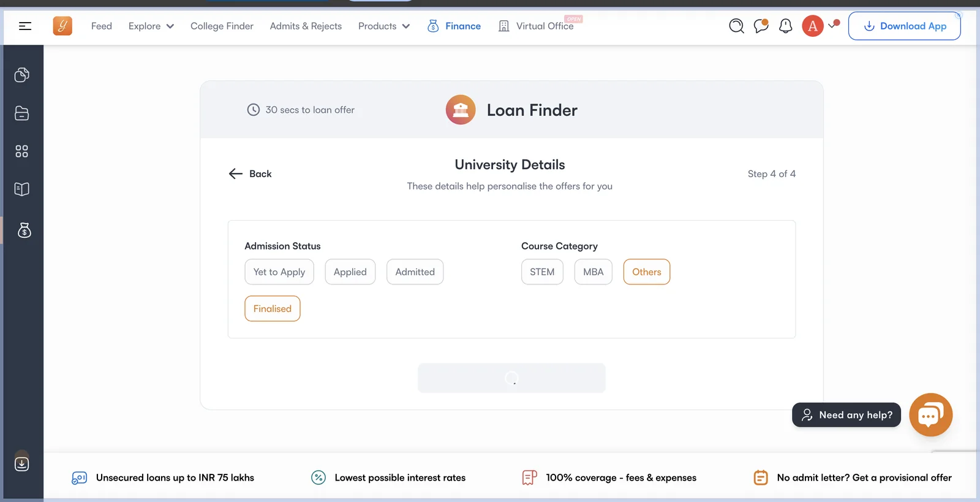This screenshot has width=980, height=502.
Task: Click the Download App button
Action: (905, 26)
